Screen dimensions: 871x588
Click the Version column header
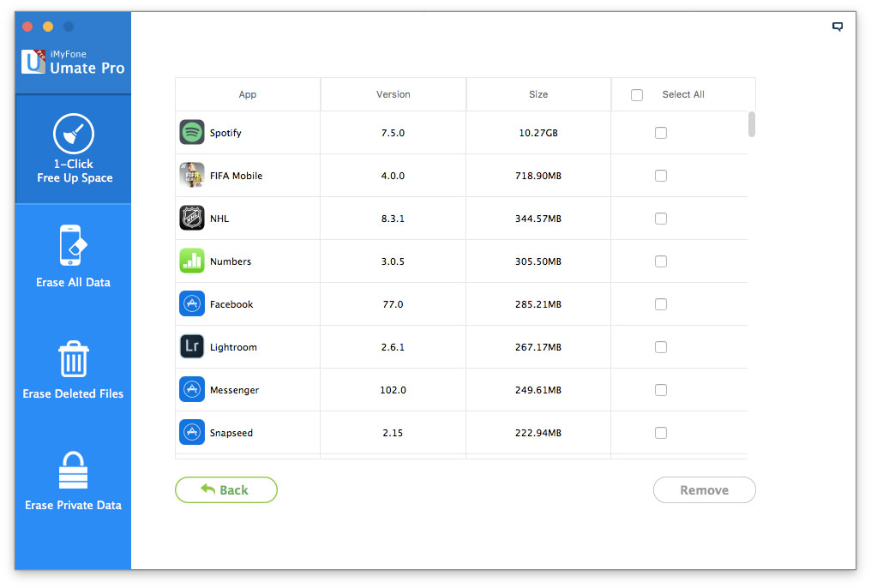[393, 94]
